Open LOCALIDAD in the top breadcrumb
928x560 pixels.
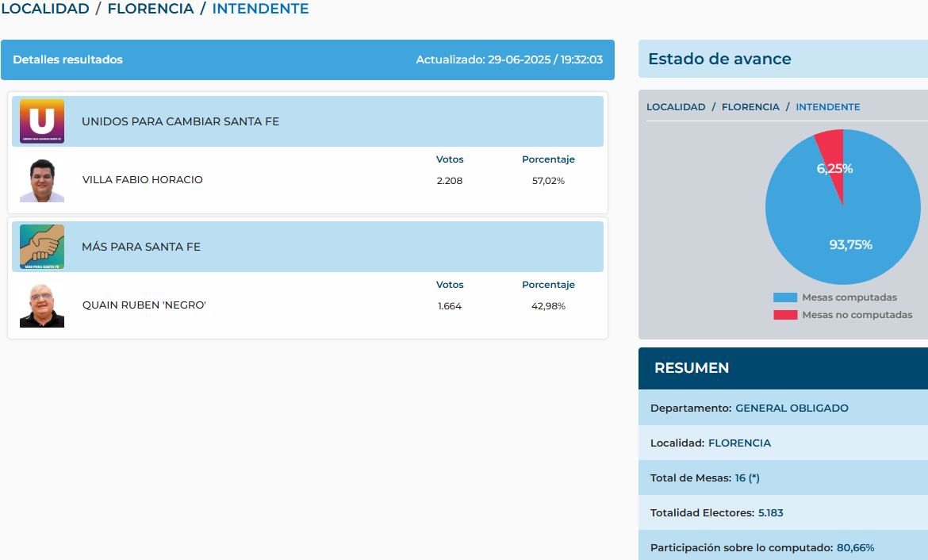pos(45,10)
